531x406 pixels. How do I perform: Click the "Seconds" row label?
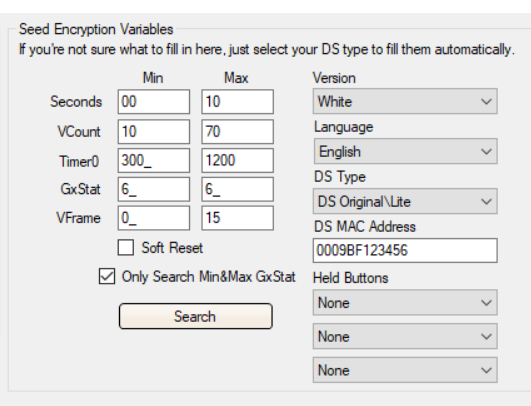[76, 102]
